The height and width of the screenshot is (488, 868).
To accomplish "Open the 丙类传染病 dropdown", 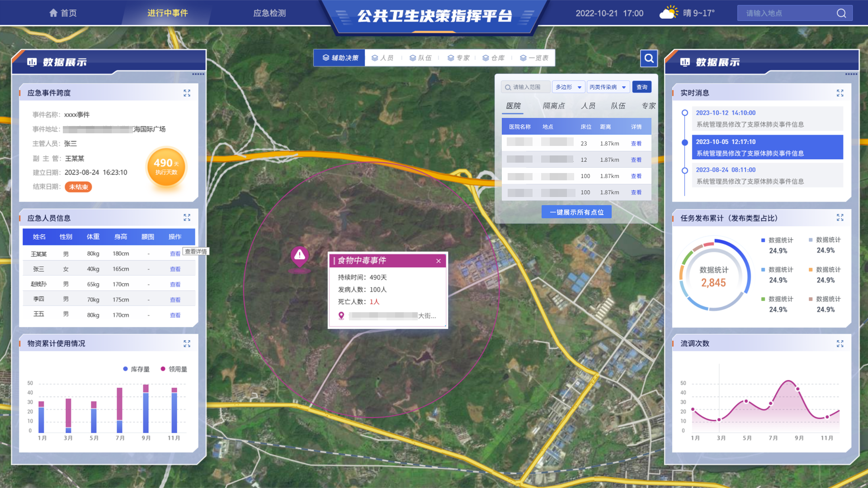I will pos(608,87).
